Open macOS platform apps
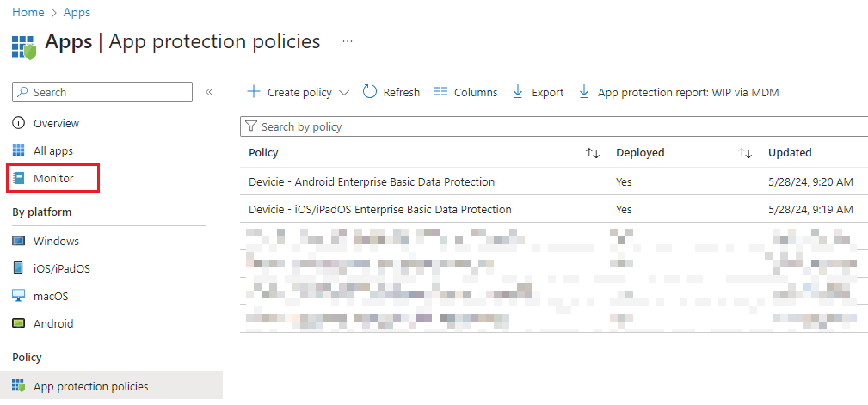Viewport: 868px width, 405px height. point(51,297)
